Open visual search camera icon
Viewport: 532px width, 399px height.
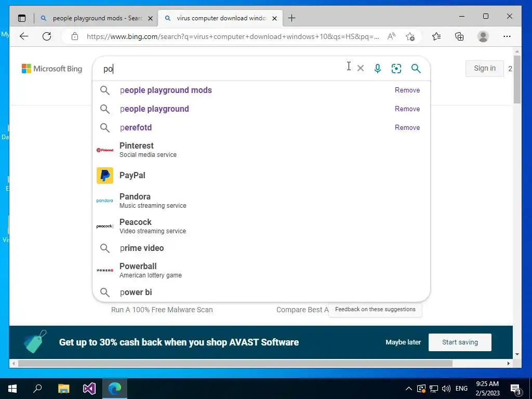click(396, 69)
